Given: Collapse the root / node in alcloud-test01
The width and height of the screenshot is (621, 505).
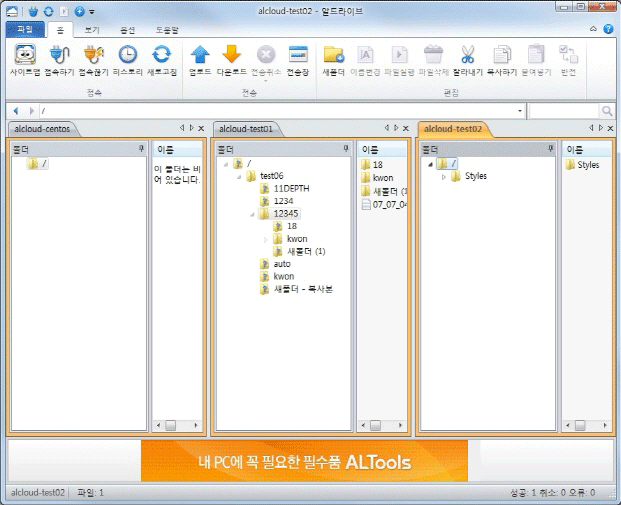Looking at the screenshot, I should [226, 164].
